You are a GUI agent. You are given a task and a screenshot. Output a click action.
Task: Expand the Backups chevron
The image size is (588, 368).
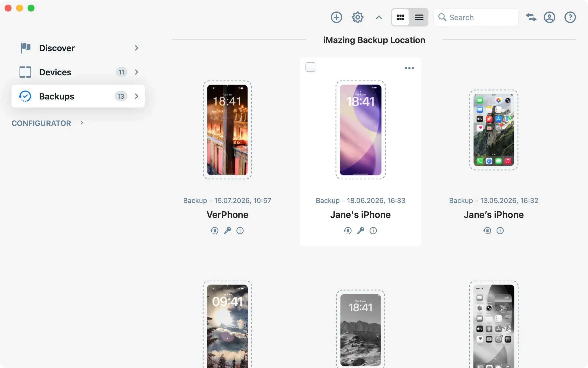137,96
